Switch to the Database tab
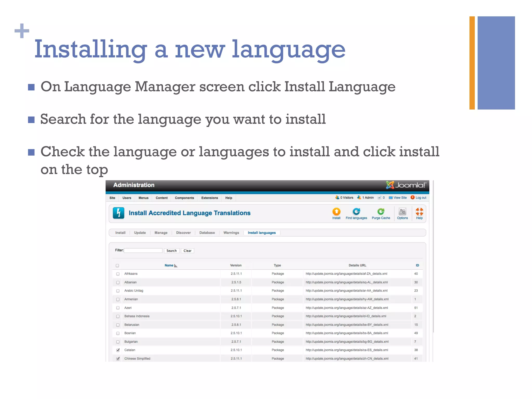532x399 pixels. coord(207,233)
